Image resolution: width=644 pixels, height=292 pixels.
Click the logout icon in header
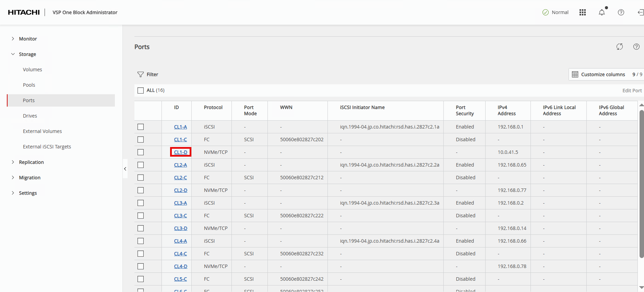point(640,12)
